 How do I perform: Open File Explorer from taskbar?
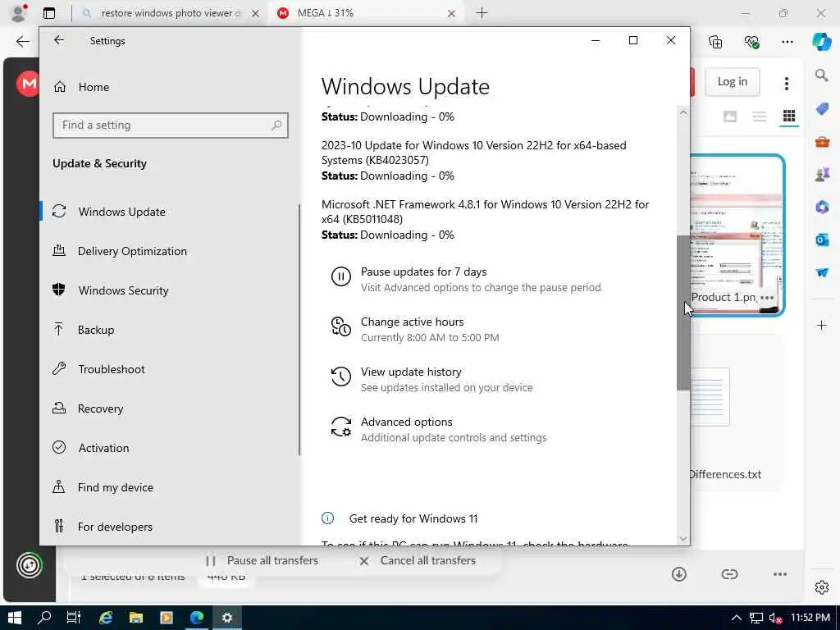tap(136, 618)
